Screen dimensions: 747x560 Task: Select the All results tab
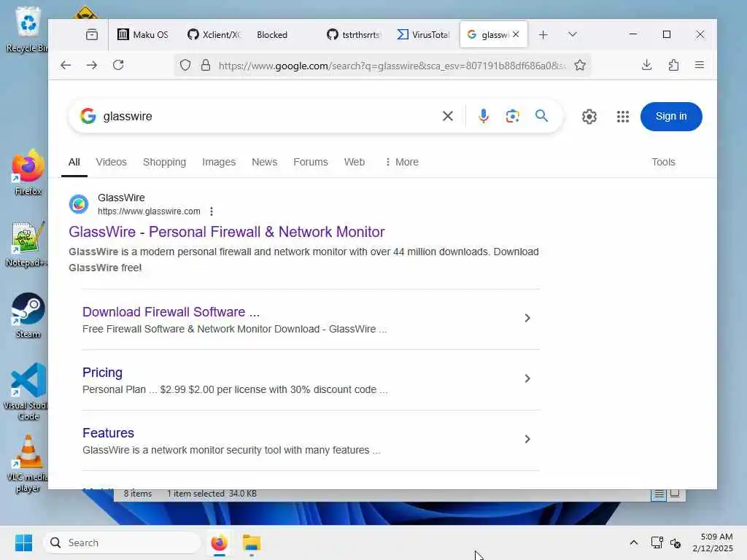[x=74, y=162]
